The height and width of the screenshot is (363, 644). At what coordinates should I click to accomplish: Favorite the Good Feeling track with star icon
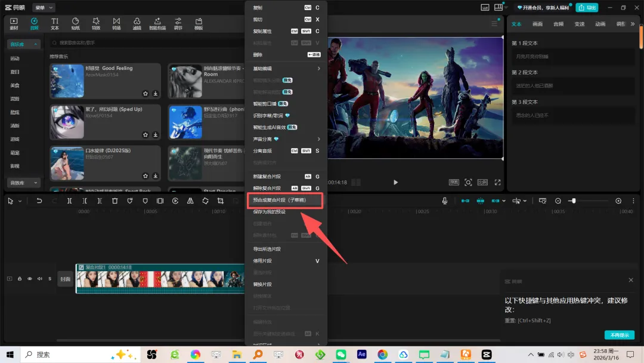tap(145, 94)
